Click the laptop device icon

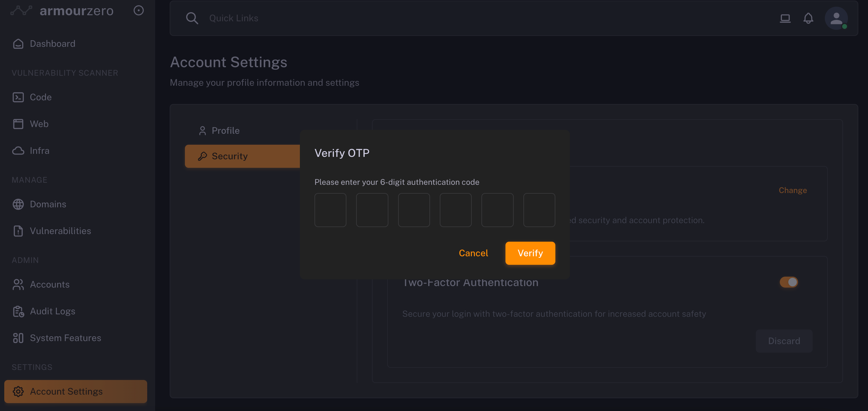pos(785,18)
